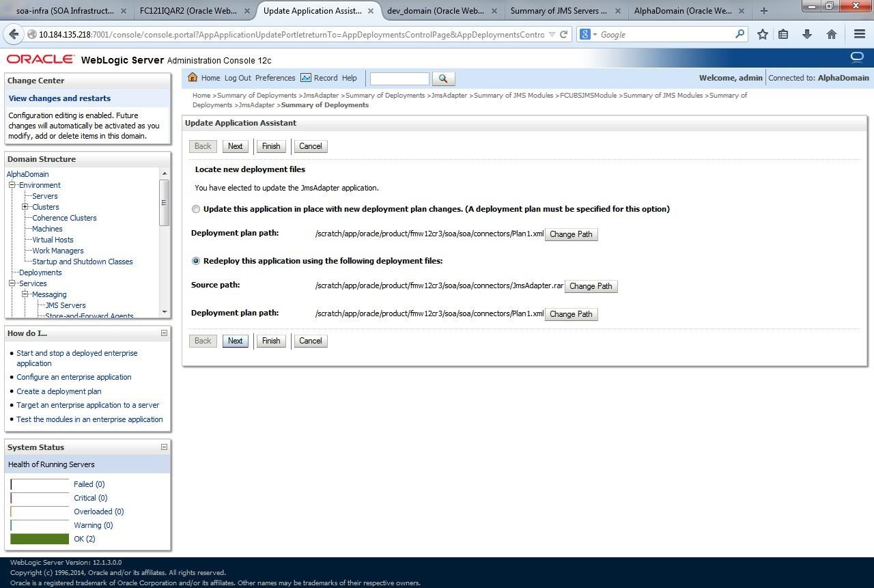This screenshot has height=588, width=874.
Task: Open Help in the console toolbar
Action: [x=349, y=78]
